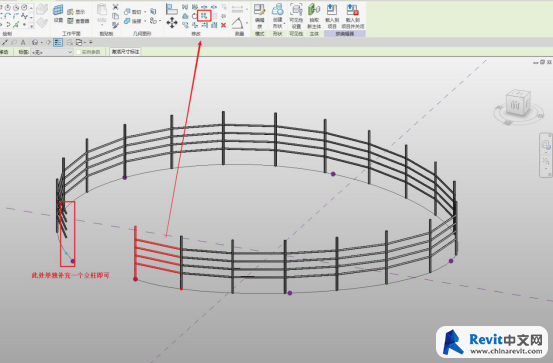This screenshot has width=553, height=363.
Task: Open the Set work plane grid tool
Action: coord(58,13)
